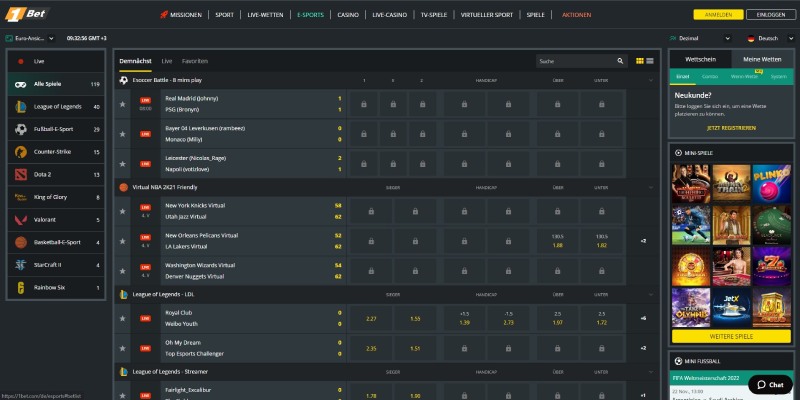
Task: Open the Euro view dropdown
Action: coord(30,38)
